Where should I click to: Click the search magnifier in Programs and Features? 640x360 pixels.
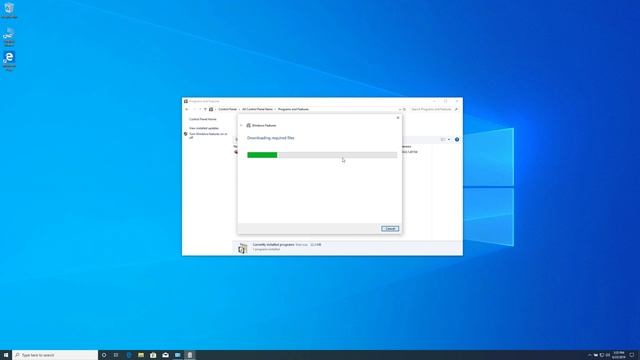point(456,109)
